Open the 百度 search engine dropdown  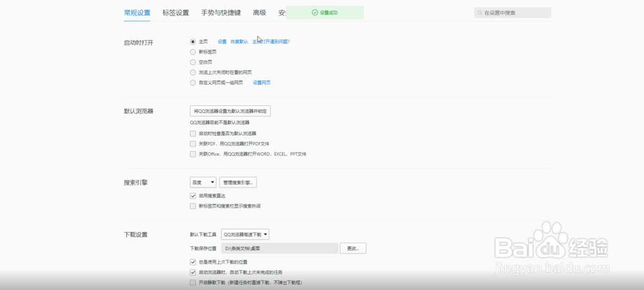coord(203,182)
